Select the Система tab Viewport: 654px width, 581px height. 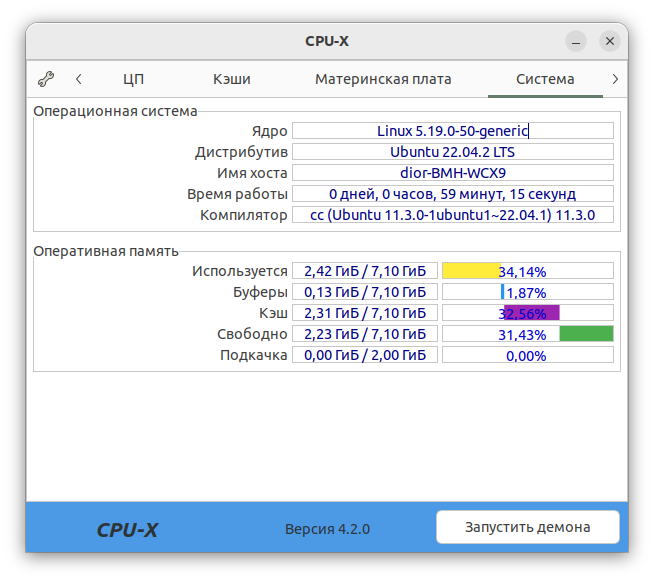pyautogui.click(x=545, y=79)
